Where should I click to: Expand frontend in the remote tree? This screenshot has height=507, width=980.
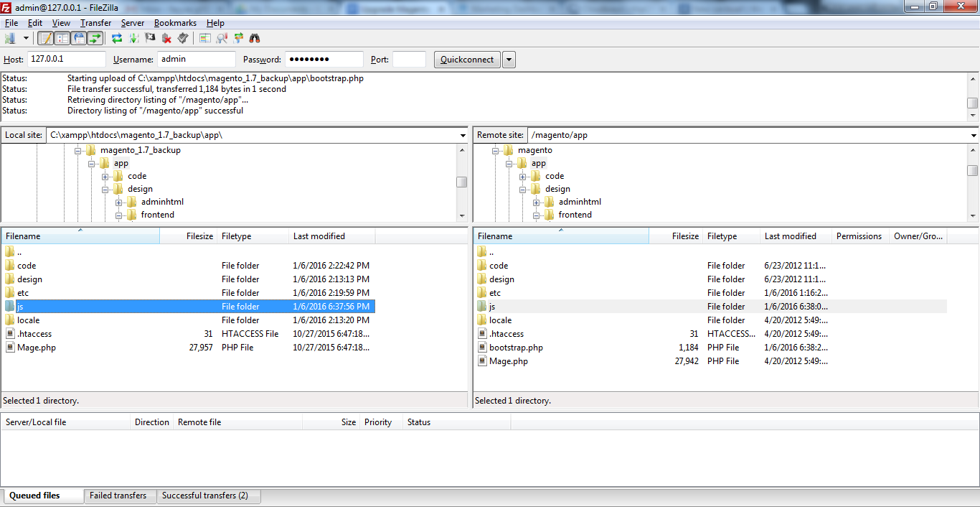pyautogui.click(x=536, y=215)
